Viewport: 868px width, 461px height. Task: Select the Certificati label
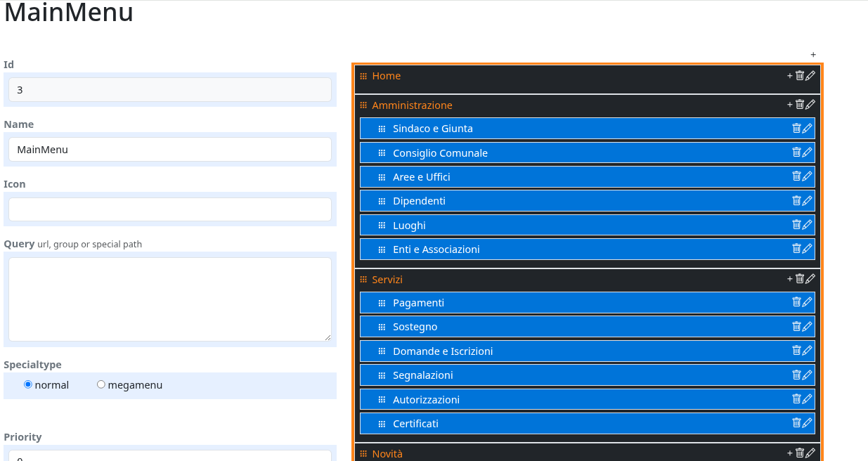(416, 424)
